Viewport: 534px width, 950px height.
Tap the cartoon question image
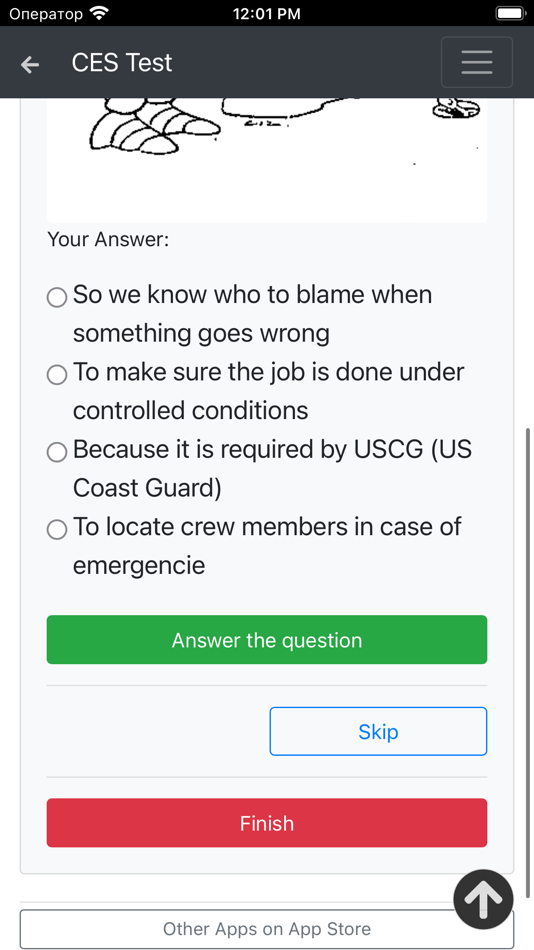click(267, 160)
